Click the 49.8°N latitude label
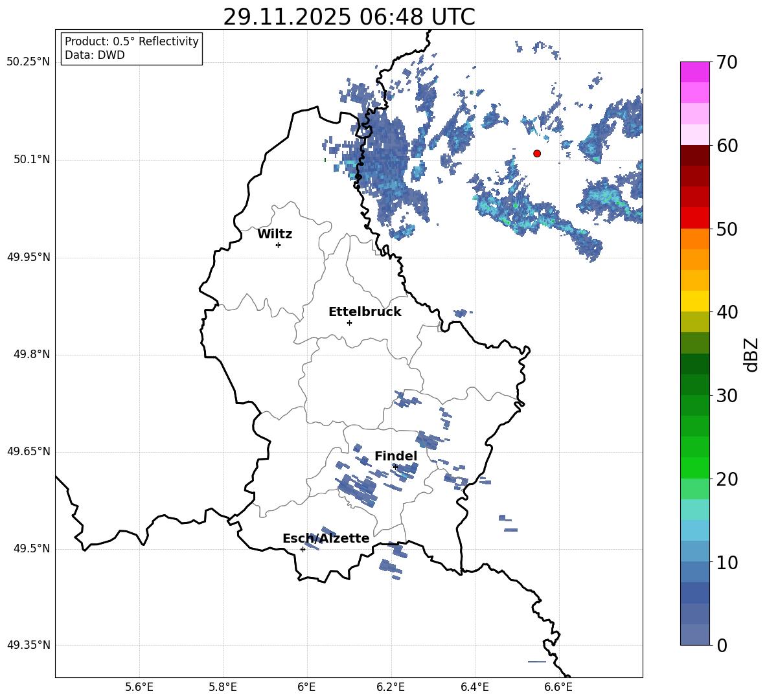This screenshot has height=700, width=767. (32, 354)
